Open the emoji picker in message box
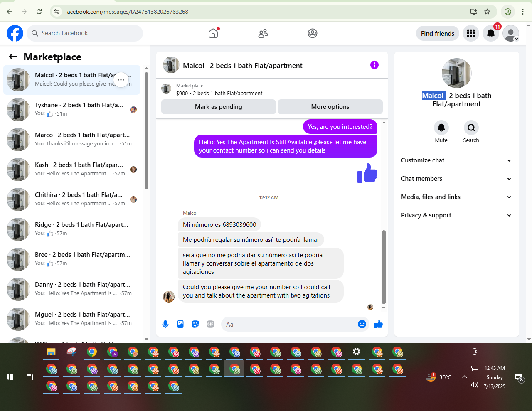The width and height of the screenshot is (532, 411). click(362, 324)
